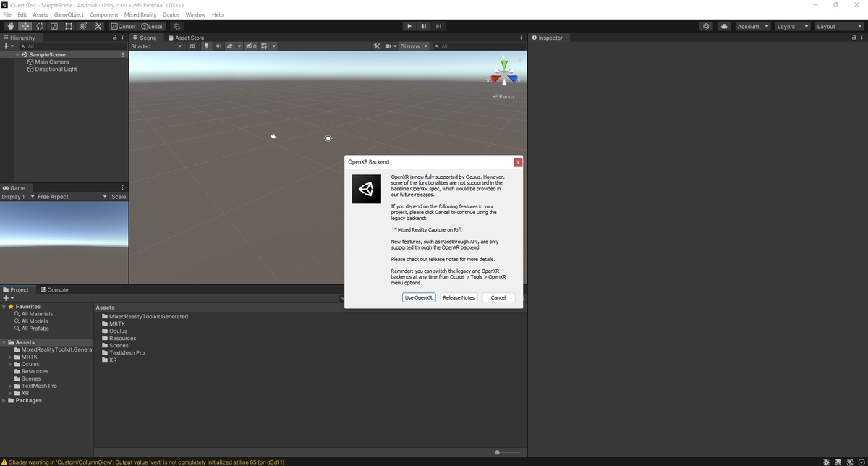Pause the game playback
This screenshot has height=466, width=868.
coord(424,26)
